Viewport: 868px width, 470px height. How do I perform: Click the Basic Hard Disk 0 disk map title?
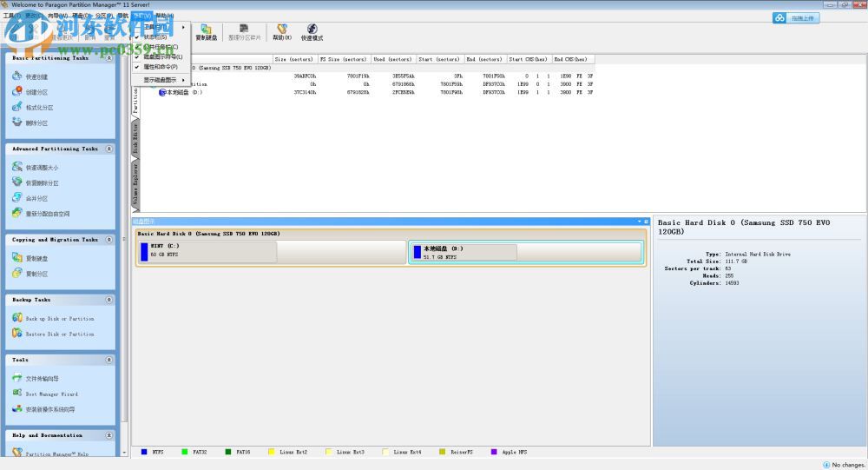pyautogui.click(x=208, y=234)
